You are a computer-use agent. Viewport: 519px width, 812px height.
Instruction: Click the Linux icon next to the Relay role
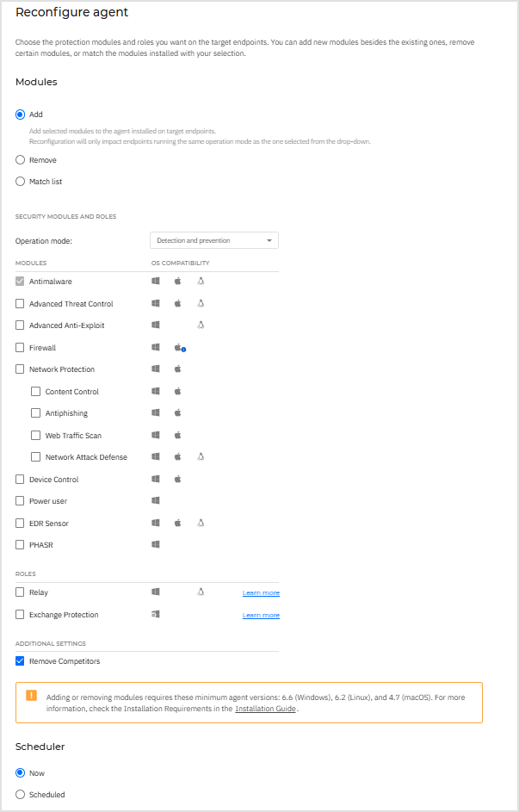click(x=201, y=592)
